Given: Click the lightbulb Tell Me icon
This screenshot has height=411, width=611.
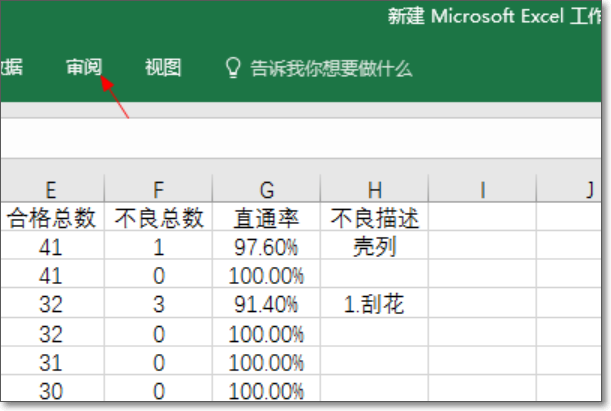Looking at the screenshot, I should (233, 68).
